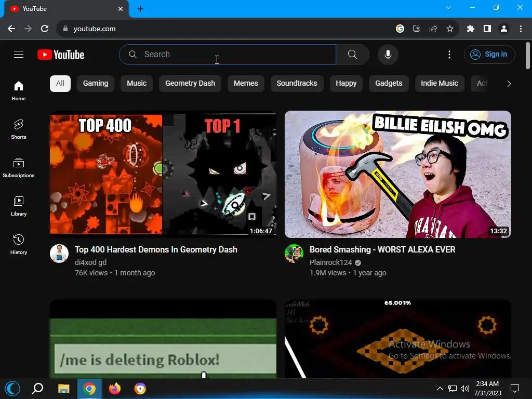
Task: Focus the YouTube Search input field
Action: point(228,54)
